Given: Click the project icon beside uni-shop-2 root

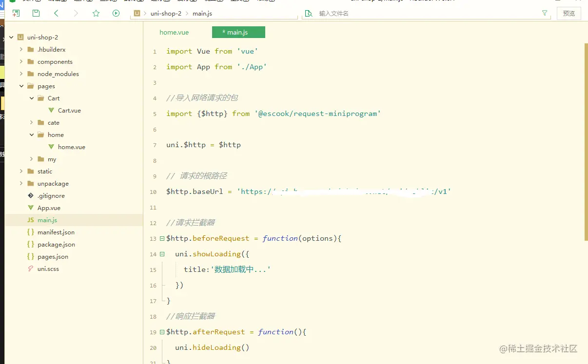Looking at the screenshot, I should pyautogui.click(x=20, y=37).
